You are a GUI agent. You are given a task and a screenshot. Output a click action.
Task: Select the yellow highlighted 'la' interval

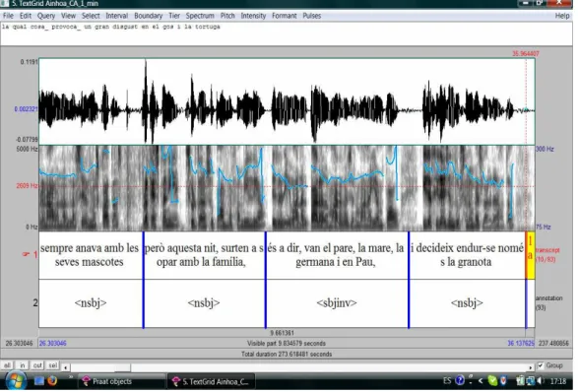[x=530, y=255]
